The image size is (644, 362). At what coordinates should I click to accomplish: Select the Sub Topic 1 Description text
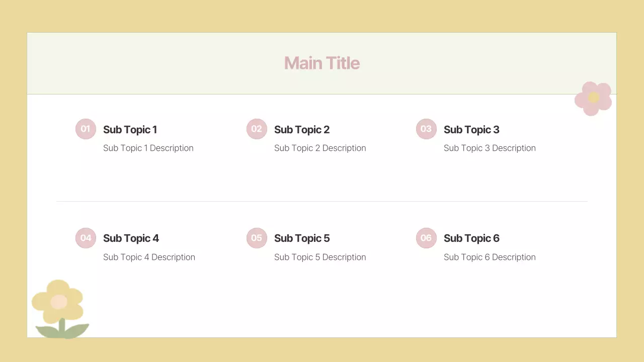[148, 148]
